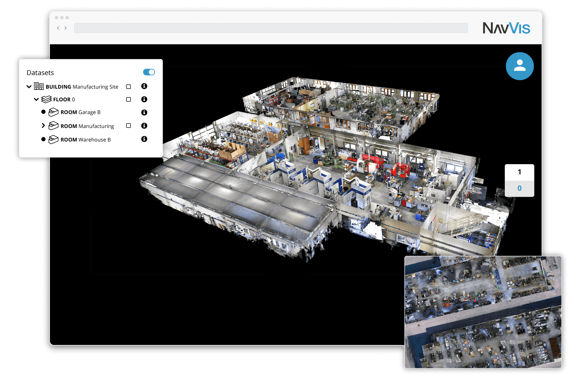
Task: Click the browser forward arrow
Action: 66,28
